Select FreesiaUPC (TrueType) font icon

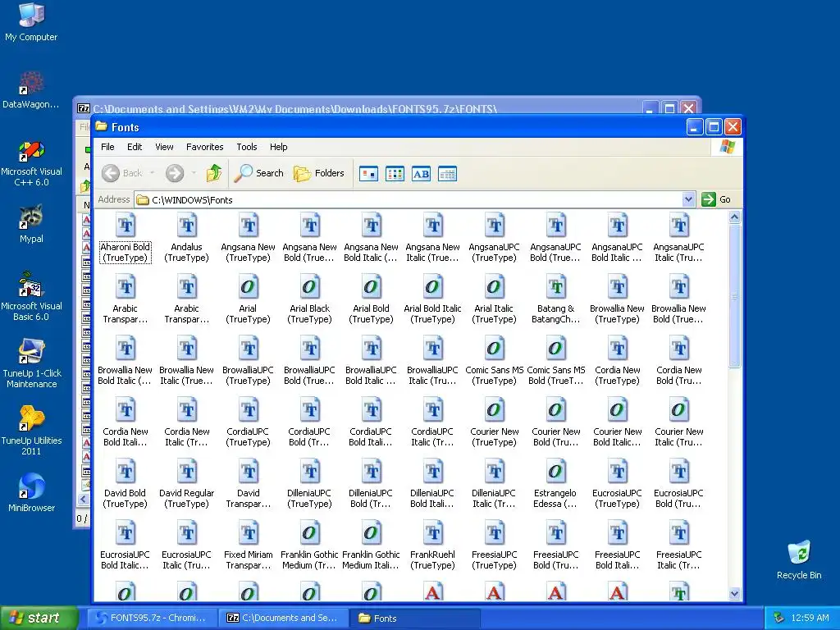(x=494, y=533)
